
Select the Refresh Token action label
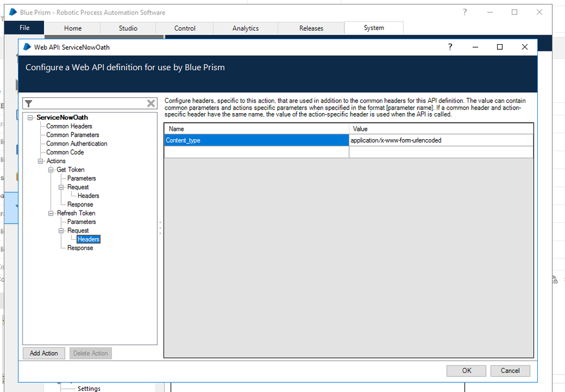coord(76,213)
